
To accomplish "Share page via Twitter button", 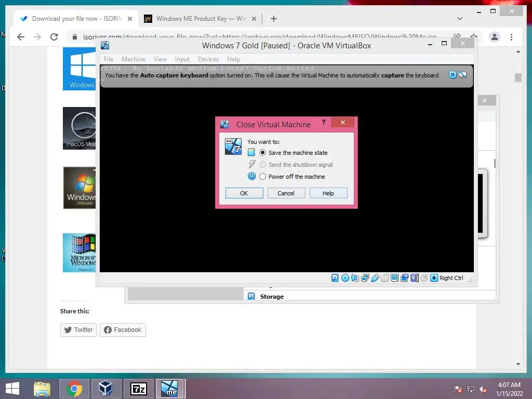I will pos(78,330).
